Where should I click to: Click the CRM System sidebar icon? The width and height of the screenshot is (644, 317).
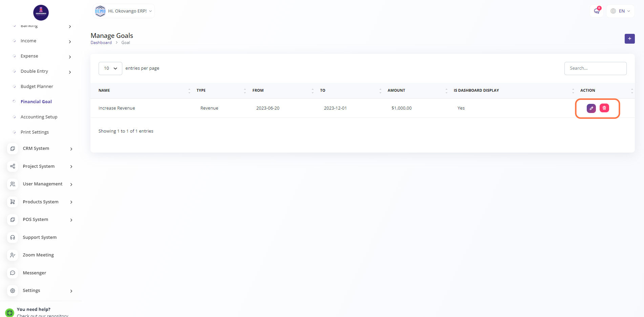click(x=13, y=149)
